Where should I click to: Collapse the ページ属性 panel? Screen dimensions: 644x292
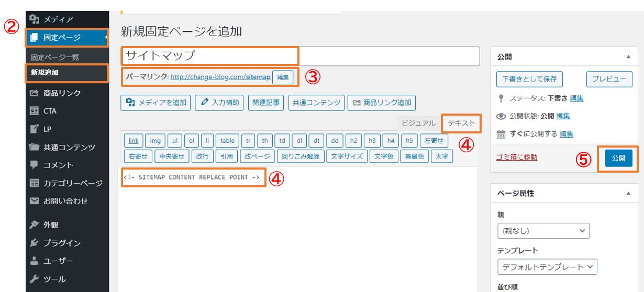628,193
